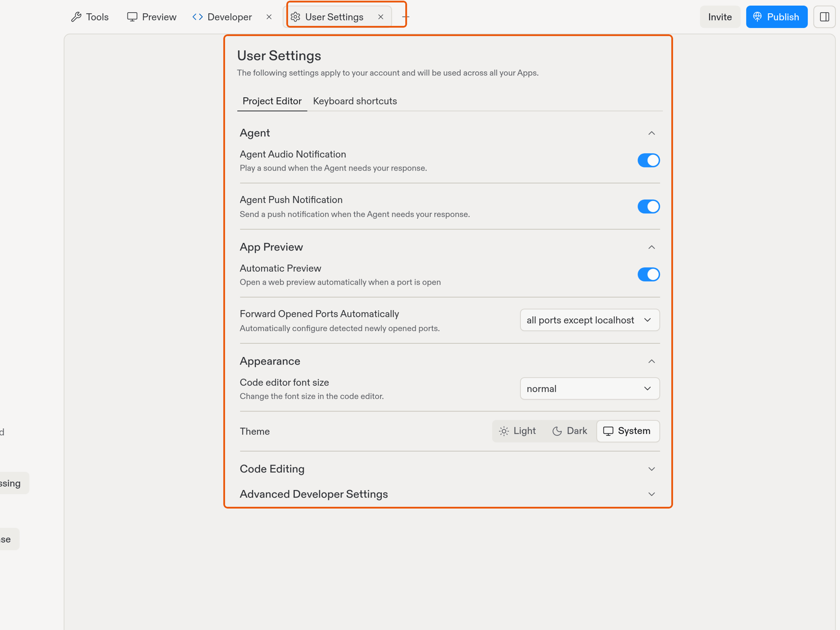Switch to the Preview tab
This screenshot has height=630, width=840.
click(152, 17)
